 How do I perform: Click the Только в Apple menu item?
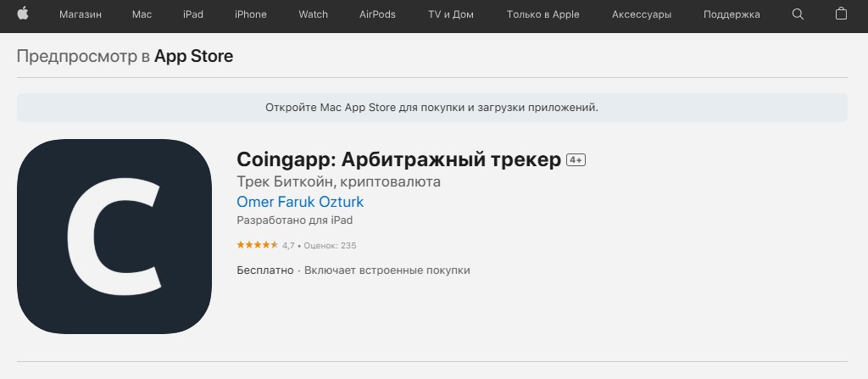pyautogui.click(x=542, y=14)
